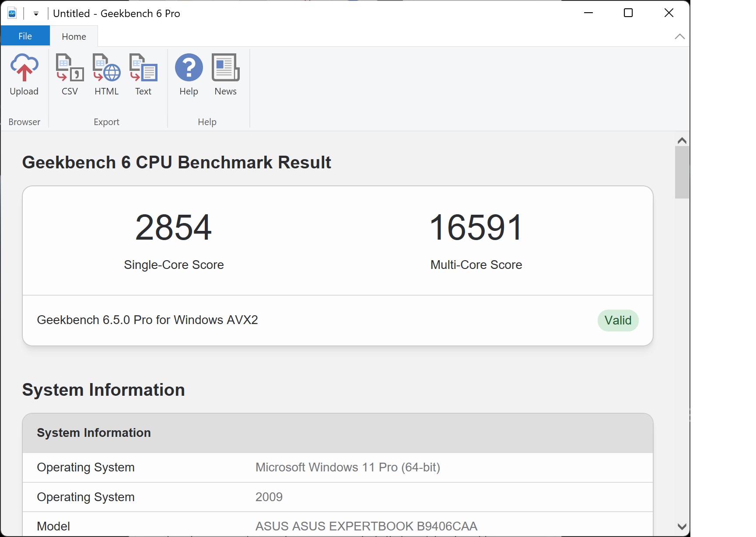The height and width of the screenshot is (537, 756).
Task: Open the Quick Access Toolbar dropdown arrow
Action: point(36,14)
